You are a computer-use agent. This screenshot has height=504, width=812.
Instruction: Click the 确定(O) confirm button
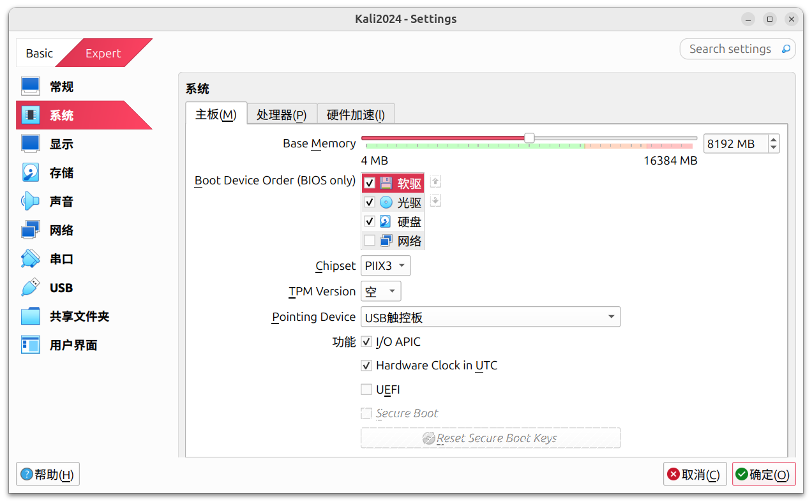pos(763,474)
